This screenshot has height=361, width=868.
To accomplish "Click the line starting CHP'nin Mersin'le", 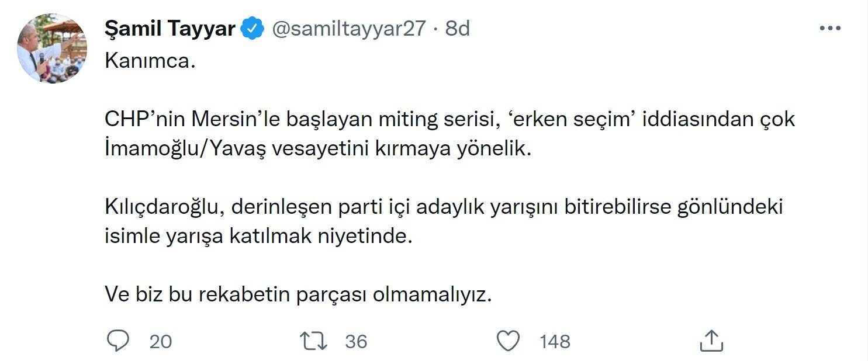I will coord(450,119).
